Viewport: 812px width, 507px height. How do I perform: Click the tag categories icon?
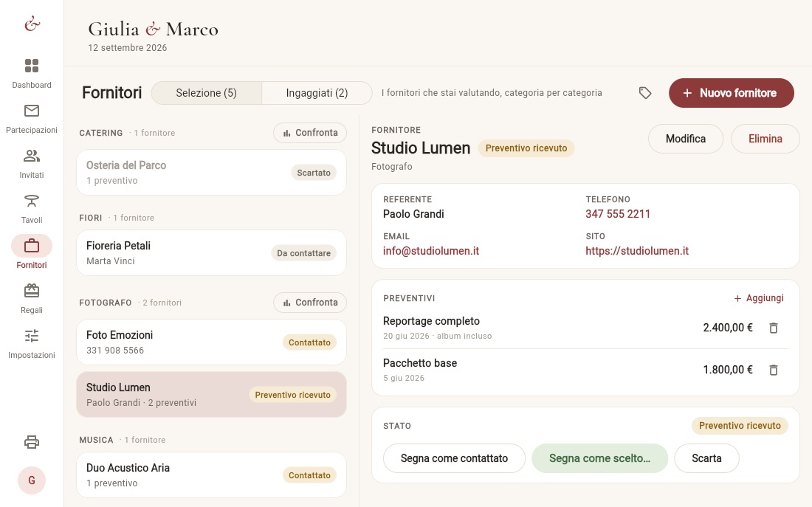tap(644, 93)
